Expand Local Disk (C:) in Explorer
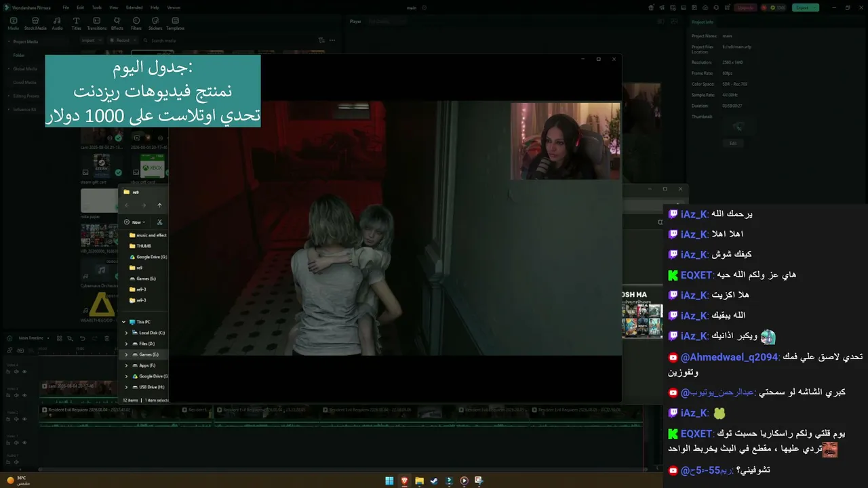Image resolution: width=868 pixels, height=488 pixels. (126, 333)
